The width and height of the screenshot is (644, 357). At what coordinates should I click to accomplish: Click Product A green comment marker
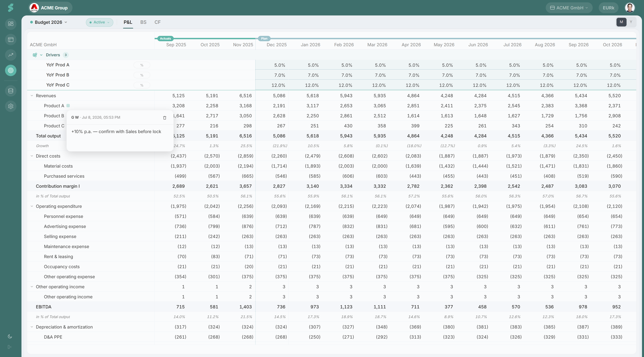[x=68, y=106]
